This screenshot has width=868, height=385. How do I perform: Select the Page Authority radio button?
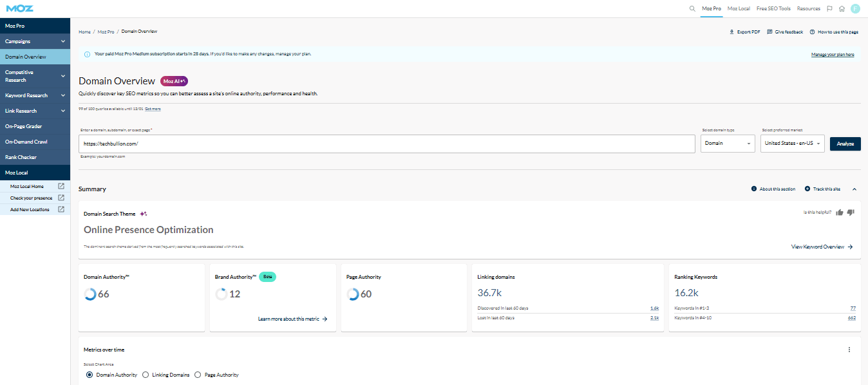(x=198, y=375)
